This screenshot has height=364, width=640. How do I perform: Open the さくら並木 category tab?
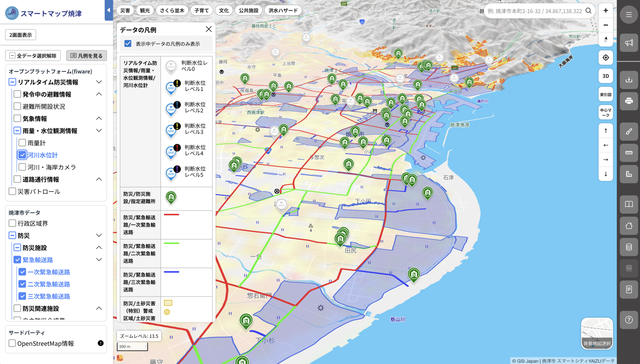click(x=172, y=10)
